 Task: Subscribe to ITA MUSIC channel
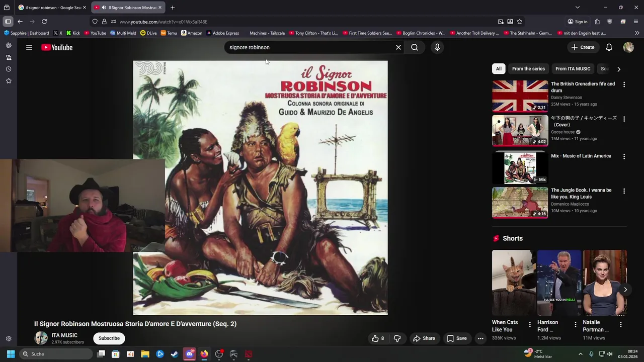(x=109, y=338)
